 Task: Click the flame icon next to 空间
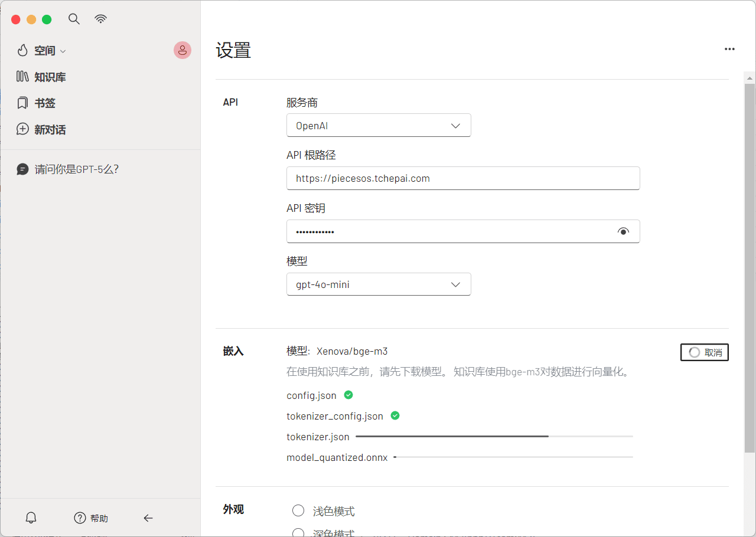pyautogui.click(x=22, y=51)
